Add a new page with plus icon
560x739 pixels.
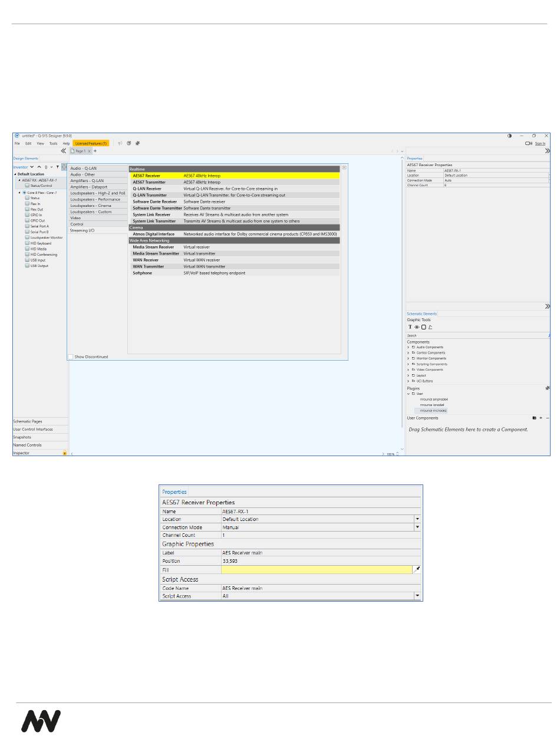(95, 151)
